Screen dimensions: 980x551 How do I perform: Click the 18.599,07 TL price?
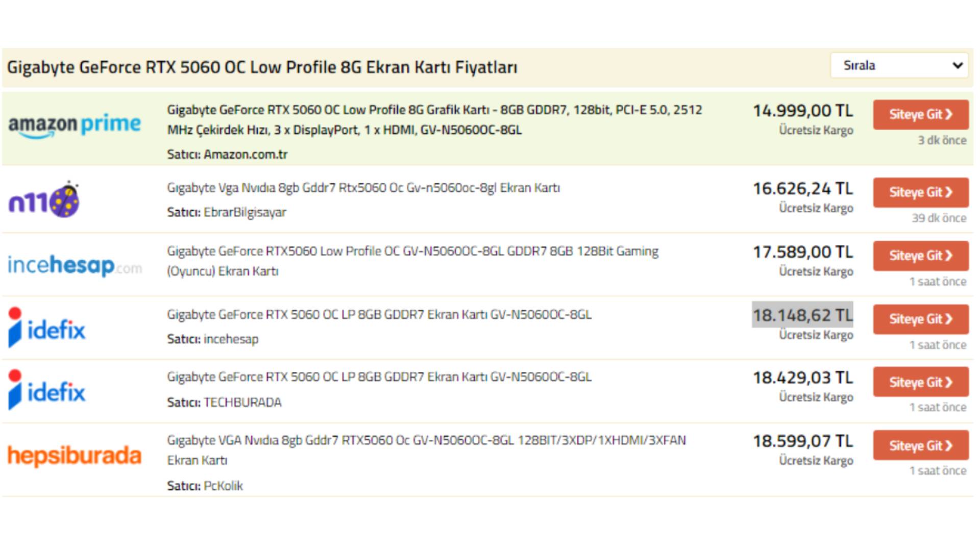pos(803,441)
